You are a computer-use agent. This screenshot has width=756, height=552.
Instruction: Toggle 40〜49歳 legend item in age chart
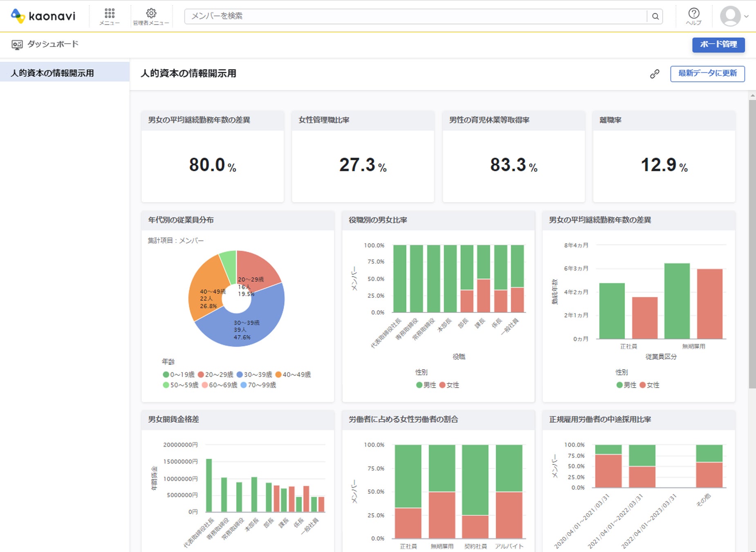point(293,375)
